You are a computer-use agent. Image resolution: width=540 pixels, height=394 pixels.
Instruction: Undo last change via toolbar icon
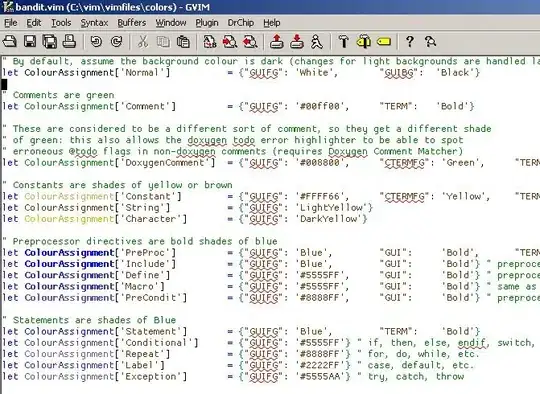(96, 42)
